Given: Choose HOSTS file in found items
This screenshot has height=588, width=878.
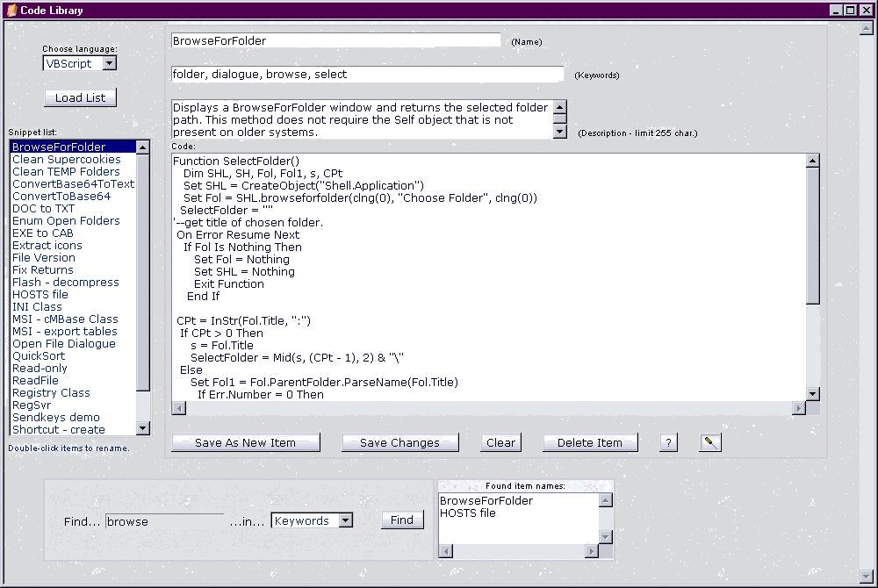Looking at the screenshot, I should 467,513.
